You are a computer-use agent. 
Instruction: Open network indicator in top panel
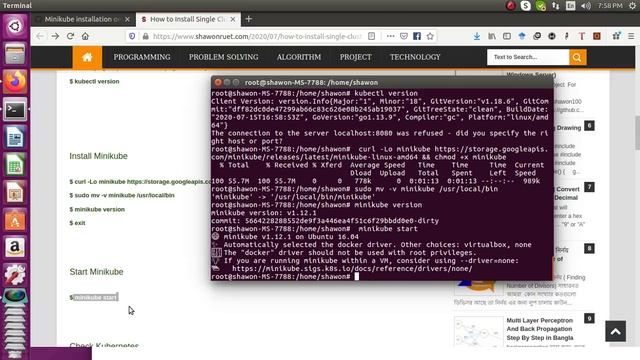click(x=556, y=6)
